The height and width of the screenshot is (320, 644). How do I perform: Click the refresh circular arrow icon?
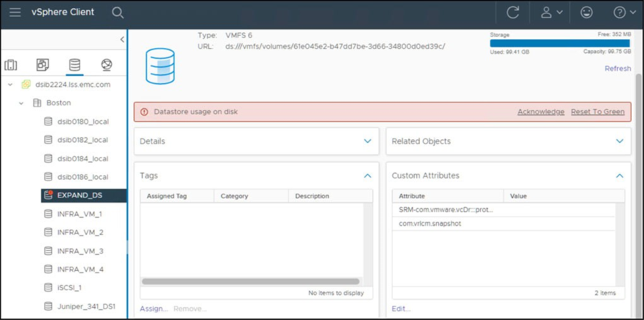coord(513,13)
